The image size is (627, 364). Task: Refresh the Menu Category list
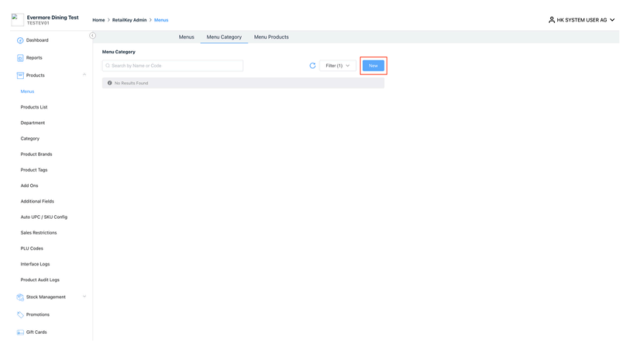[x=312, y=65]
